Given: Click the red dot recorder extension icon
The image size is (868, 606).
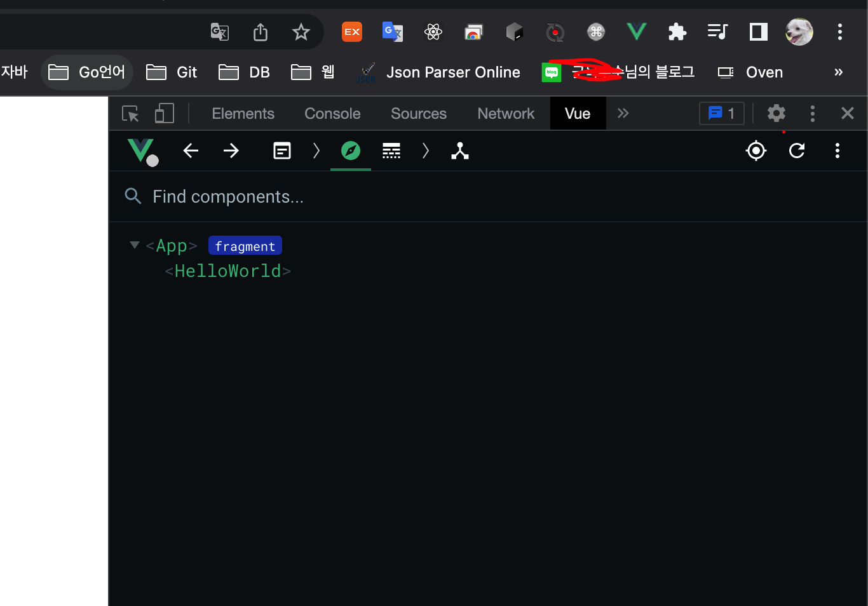Looking at the screenshot, I should point(555,32).
